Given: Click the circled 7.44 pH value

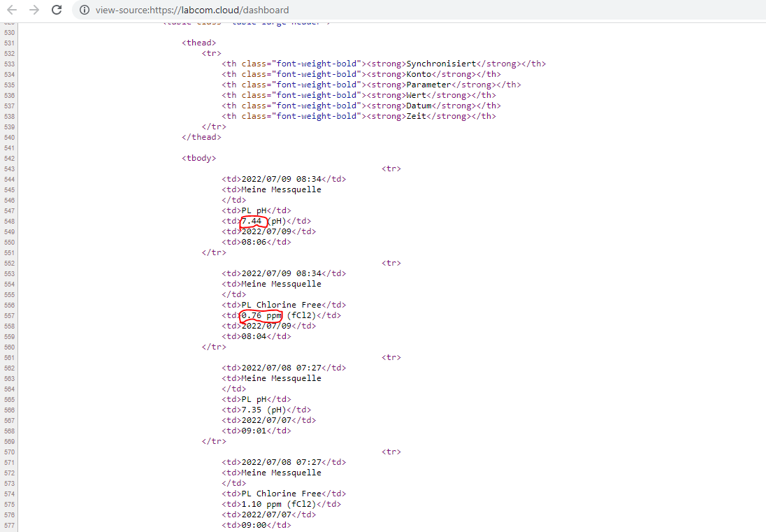Looking at the screenshot, I should tap(252, 222).
